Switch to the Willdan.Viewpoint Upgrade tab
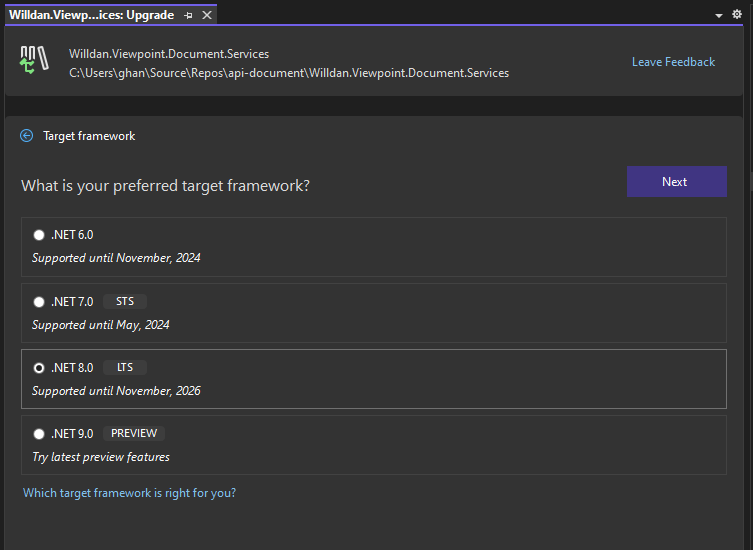This screenshot has height=550, width=753. [x=91, y=16]
